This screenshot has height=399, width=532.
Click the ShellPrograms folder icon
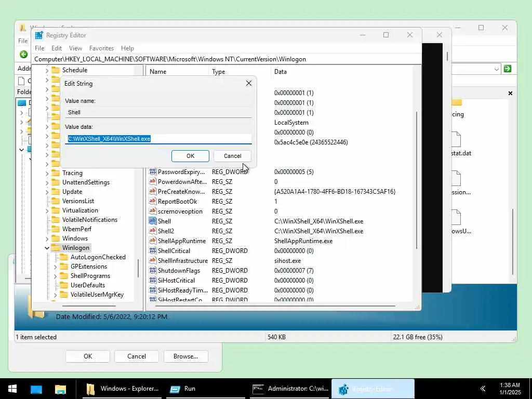64,276
